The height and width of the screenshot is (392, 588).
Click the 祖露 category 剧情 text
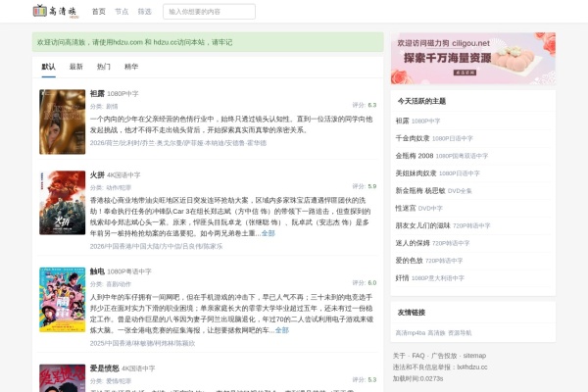(112, 107)
